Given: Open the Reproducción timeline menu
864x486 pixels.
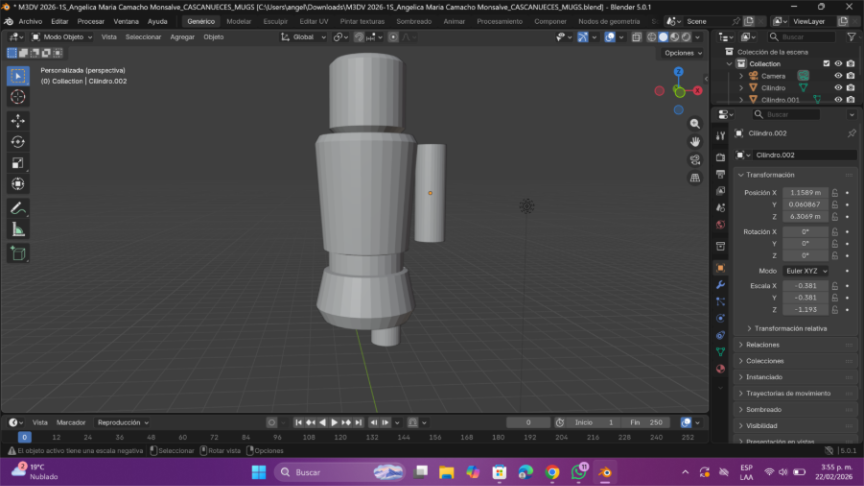Looking at the screenshot, I should pos(123,422).
